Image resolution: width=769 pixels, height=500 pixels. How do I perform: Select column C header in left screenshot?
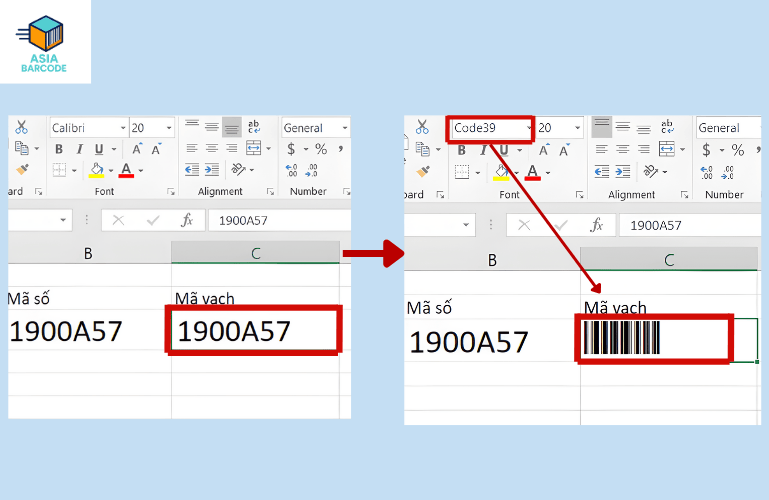(256, 253)
